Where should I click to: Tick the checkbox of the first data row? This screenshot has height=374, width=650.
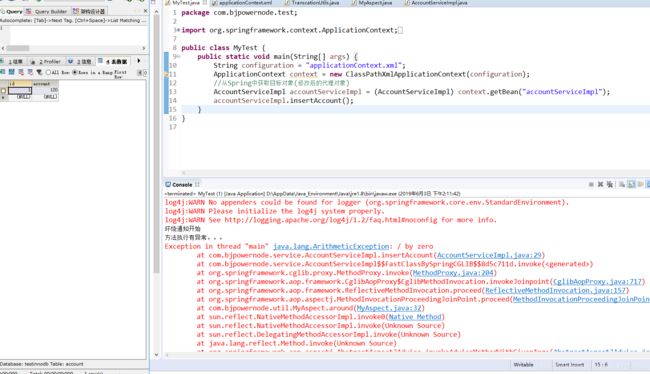3,90
